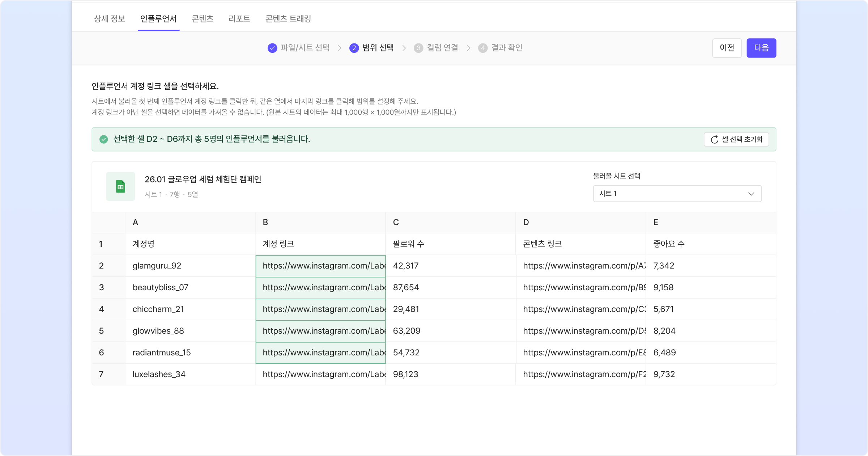Click the 이전 button
The height and width of the screenshot is (456, 868).
(x=727, y=48)
